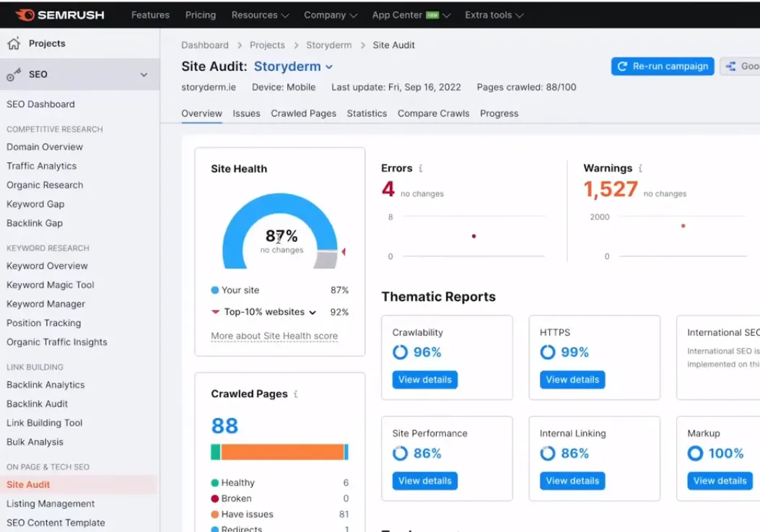Switch to Progress tab

[x=499, y=113]
